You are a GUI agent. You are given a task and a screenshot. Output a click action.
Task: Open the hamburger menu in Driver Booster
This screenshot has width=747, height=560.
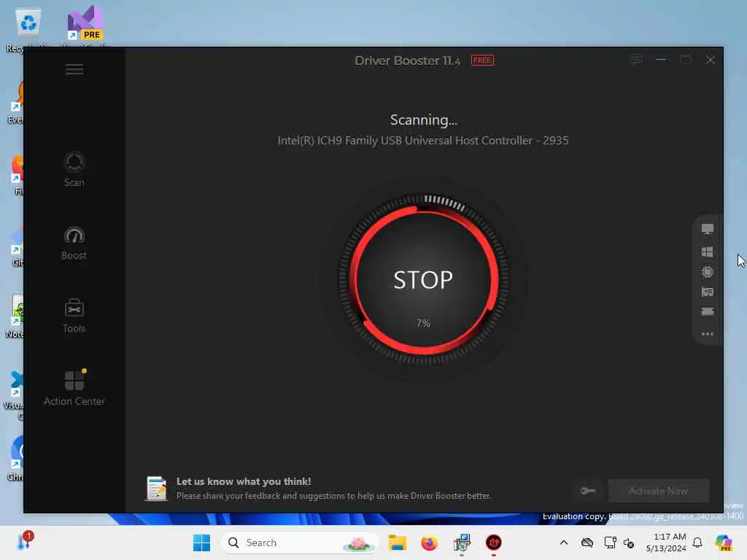pos(74,69)
